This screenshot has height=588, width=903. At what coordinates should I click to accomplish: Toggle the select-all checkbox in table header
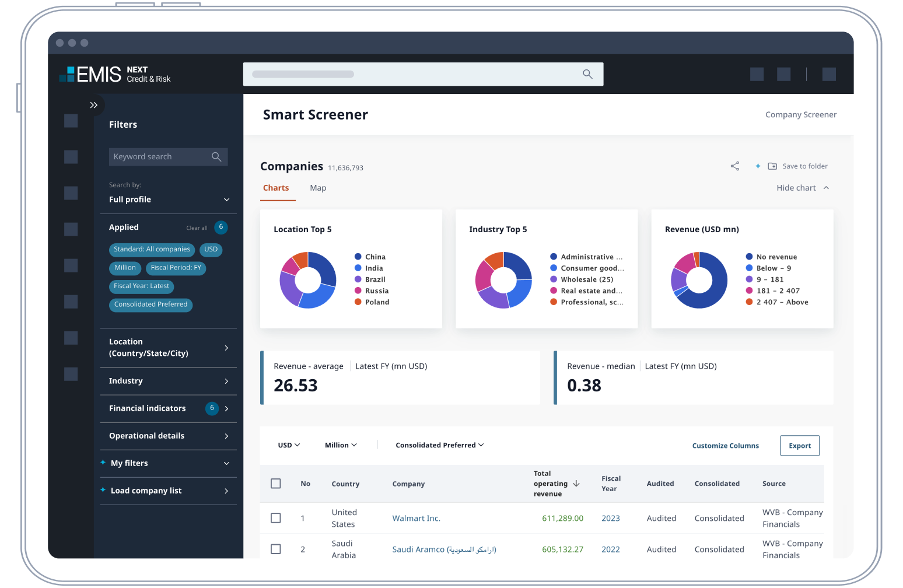tap(276, 484)
